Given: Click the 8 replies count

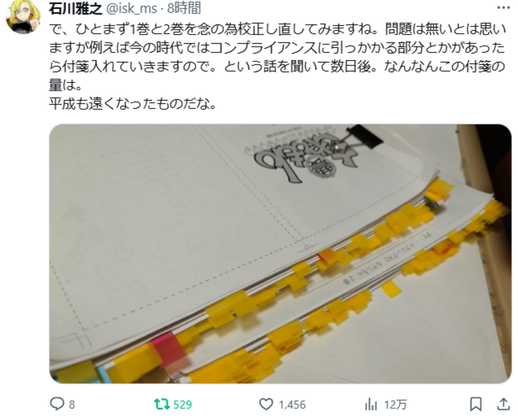Looking at the screenshot, I should tap(72, 405).
